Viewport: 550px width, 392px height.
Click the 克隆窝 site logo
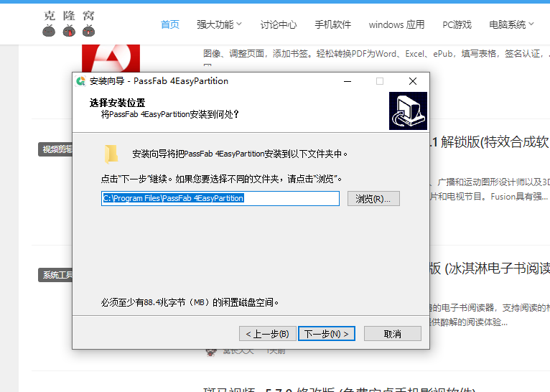coord(69,24)
